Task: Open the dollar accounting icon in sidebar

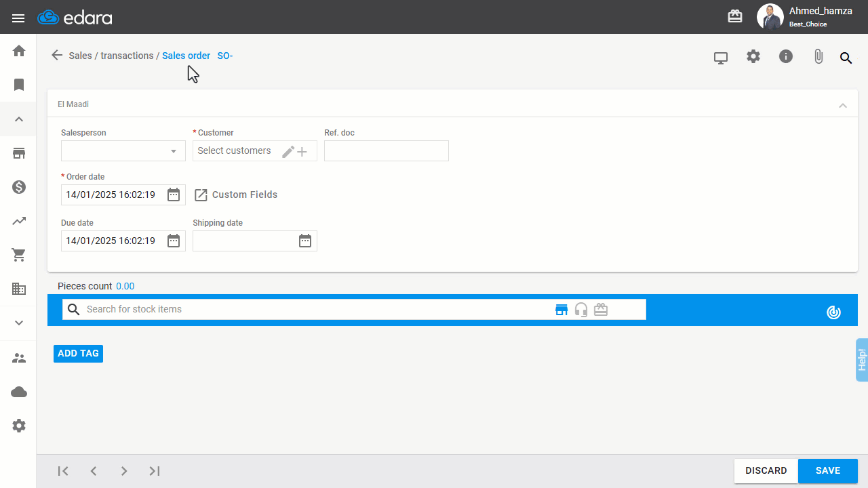Action: coord(19,187)
